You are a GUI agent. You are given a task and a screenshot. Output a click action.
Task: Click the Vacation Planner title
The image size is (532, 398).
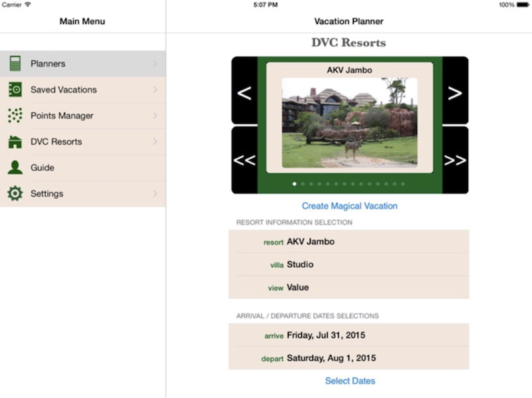tap(348, 21)
